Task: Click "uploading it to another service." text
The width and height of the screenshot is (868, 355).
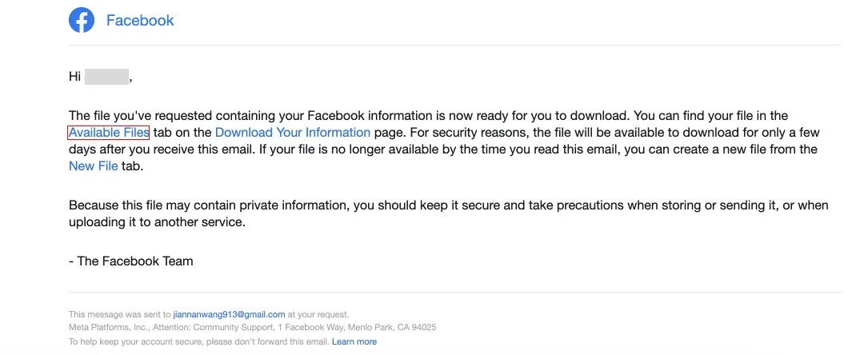Action: [x=157, y=222]
